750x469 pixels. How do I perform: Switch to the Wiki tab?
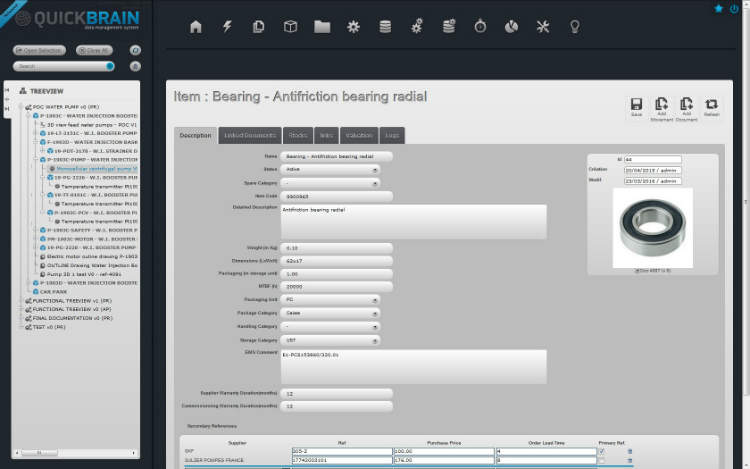coord(326,135)
